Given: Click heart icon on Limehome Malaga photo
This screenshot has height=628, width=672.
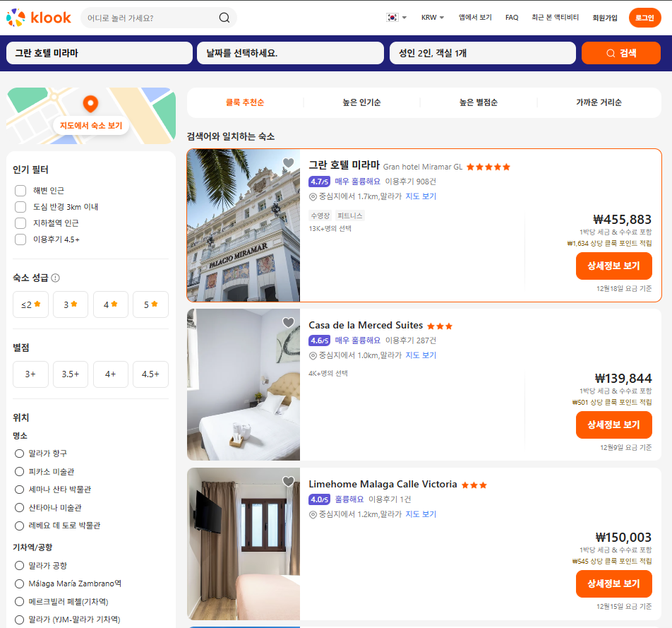Looking at the screenshot, I should pos(289,481).
